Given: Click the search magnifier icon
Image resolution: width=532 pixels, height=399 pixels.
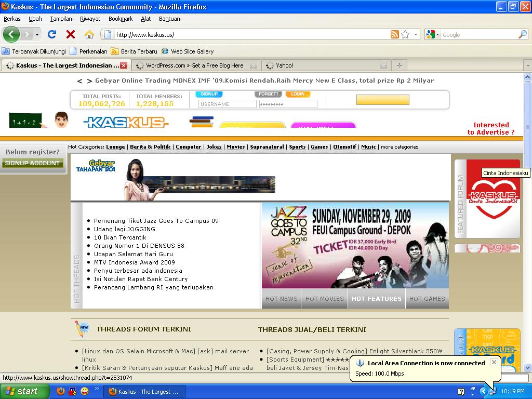Looking at the screenshot, I should pyautogui.click(x=523, y=34).
